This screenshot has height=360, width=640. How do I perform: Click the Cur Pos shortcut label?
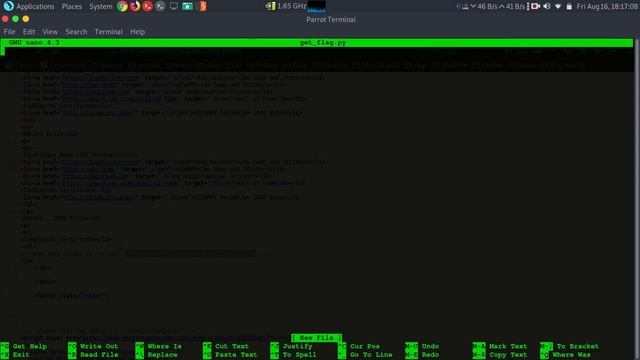(365, 346)
